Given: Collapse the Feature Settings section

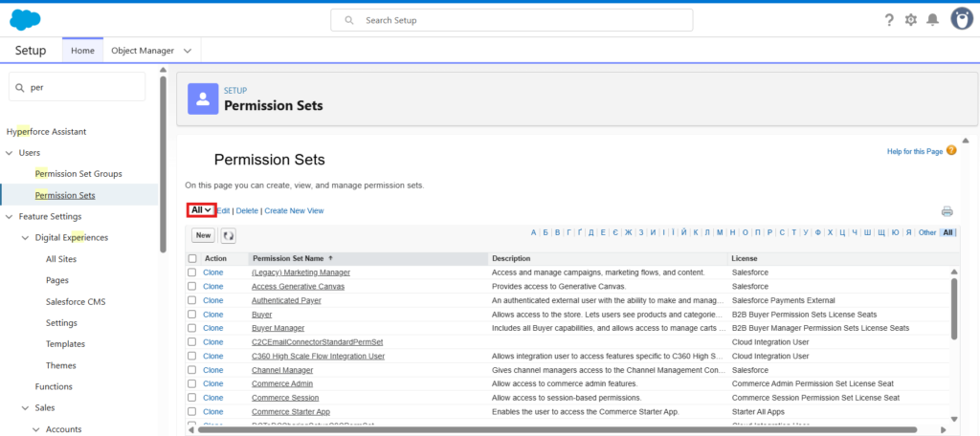Looking at the screenshot, I should (9, 217).
